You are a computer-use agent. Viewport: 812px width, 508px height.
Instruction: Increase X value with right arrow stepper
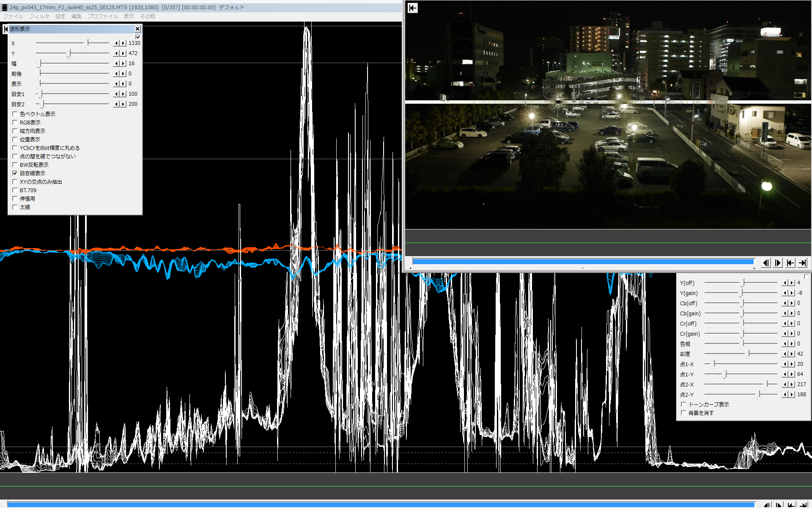(123, 43)
